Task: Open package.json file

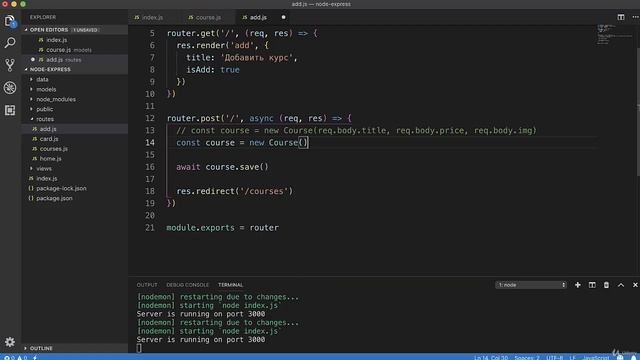Action: 54,198
